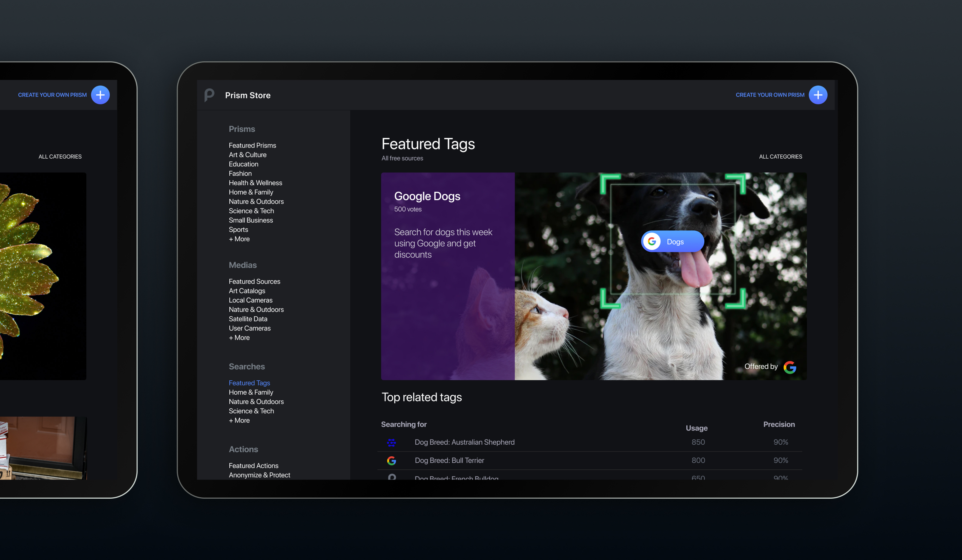This screenshot has height=560, width=962.
Task: Click the blue plus button in left tablet
Action: (100, 95)
